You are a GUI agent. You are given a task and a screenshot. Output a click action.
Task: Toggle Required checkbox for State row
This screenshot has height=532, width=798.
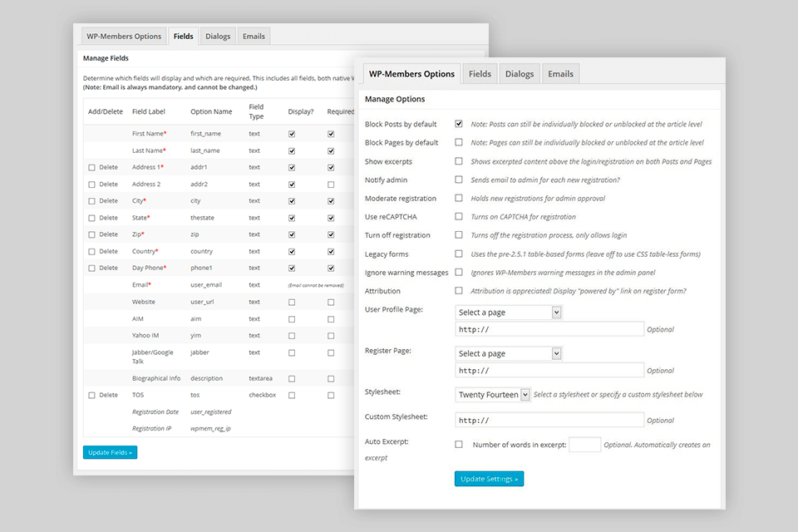(331, 218)
